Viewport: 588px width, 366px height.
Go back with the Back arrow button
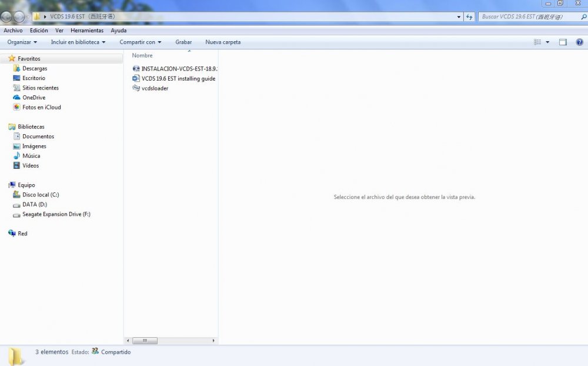6,16
